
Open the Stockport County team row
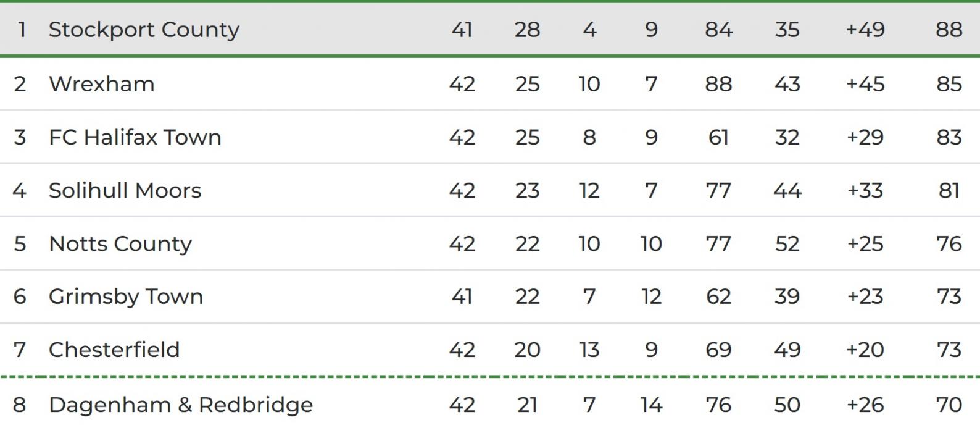coord(490,29)
